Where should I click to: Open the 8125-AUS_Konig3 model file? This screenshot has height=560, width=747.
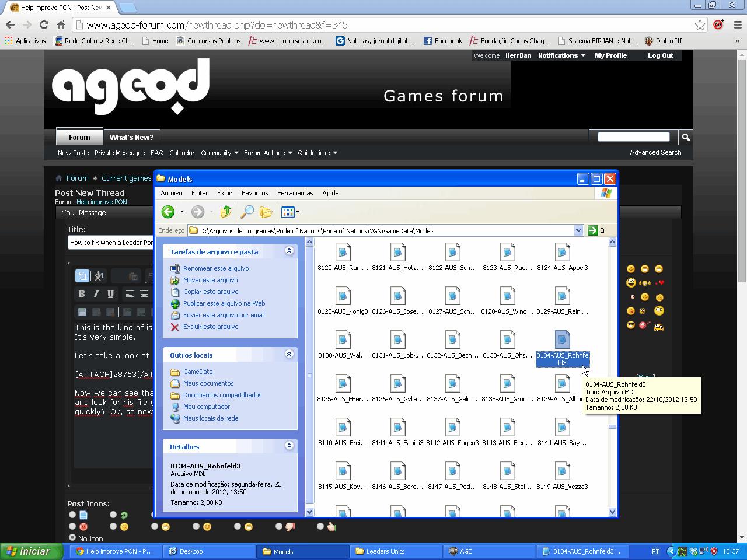[x=343, y=297]
